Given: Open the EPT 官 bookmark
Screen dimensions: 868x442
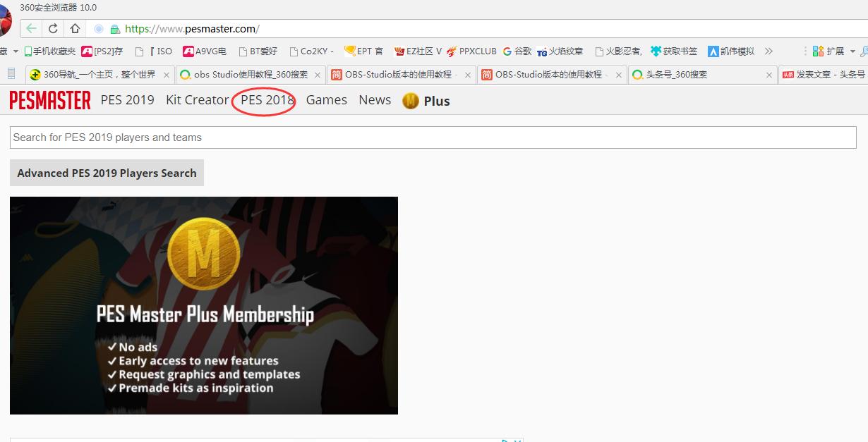Looking at the screenshot, I should pos(364,51).
